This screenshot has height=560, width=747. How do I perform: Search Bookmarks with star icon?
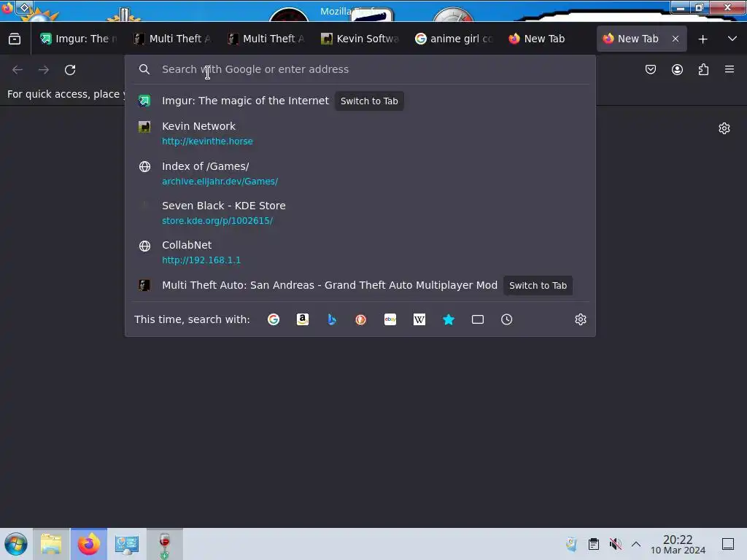click(449, 319)
